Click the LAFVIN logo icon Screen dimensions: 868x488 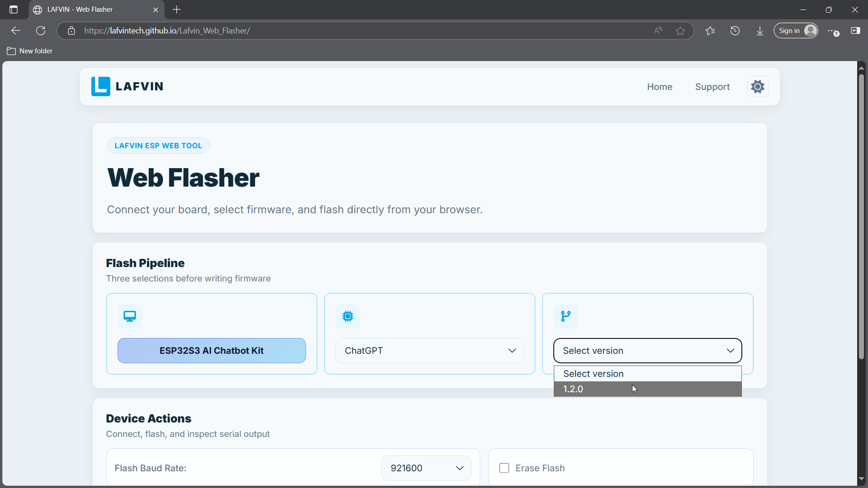[x=100, y=86]
